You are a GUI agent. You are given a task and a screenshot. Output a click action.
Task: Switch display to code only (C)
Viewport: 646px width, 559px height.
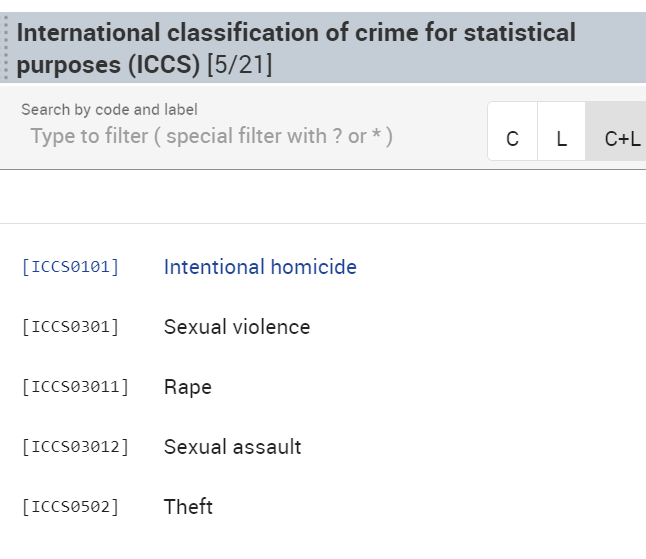tap(512, 139)
